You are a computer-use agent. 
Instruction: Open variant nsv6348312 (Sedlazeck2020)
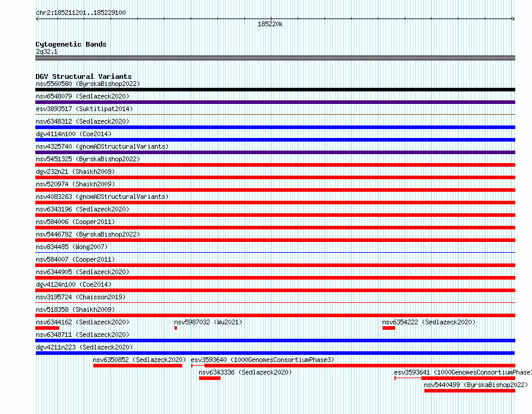point(82,121)
